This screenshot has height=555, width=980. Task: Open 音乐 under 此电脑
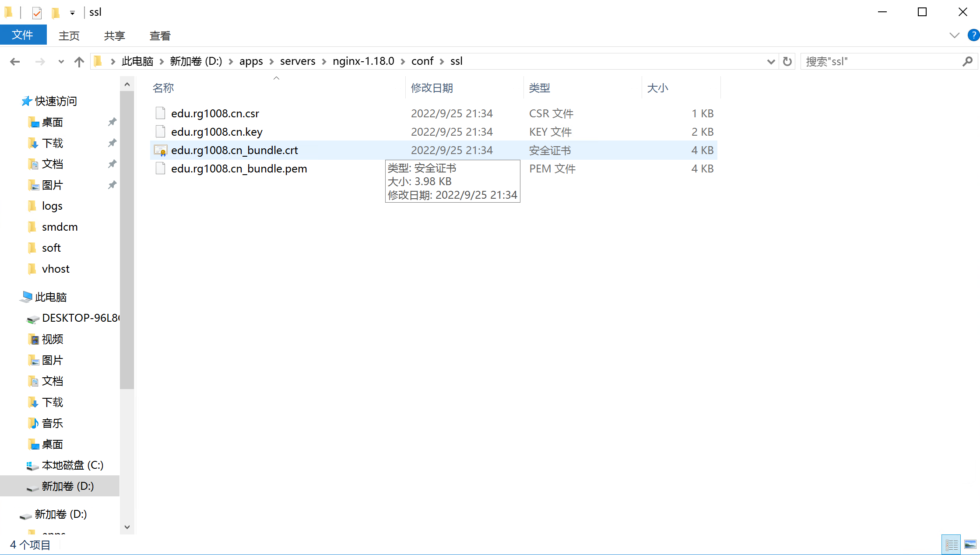pos(52,423)
